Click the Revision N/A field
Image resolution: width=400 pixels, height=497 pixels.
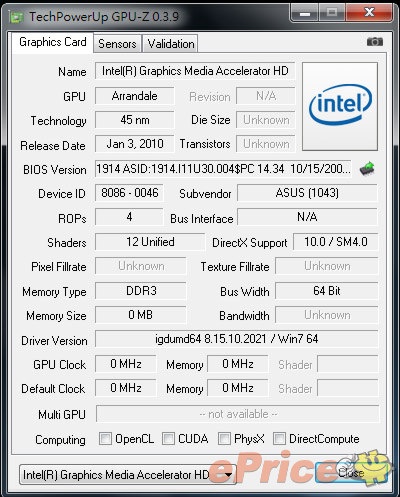click(x=266, y=96)
